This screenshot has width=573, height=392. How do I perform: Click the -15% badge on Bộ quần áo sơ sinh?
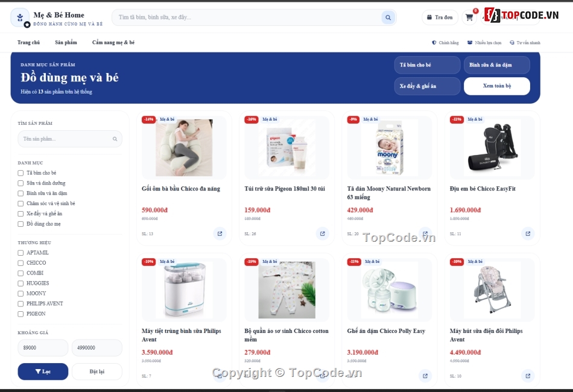point(252,262)
